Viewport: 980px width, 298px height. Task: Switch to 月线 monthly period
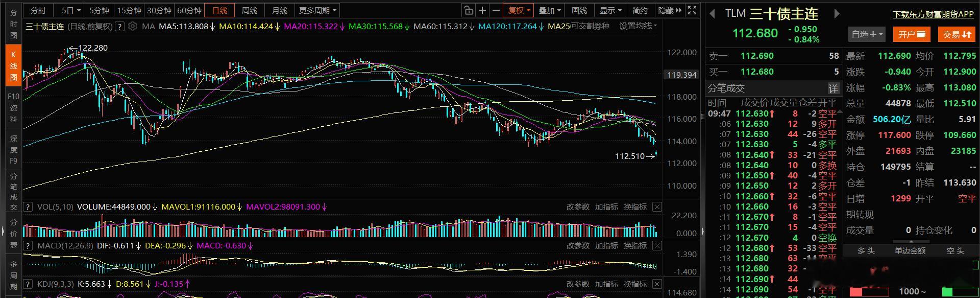tap(280, 10)
